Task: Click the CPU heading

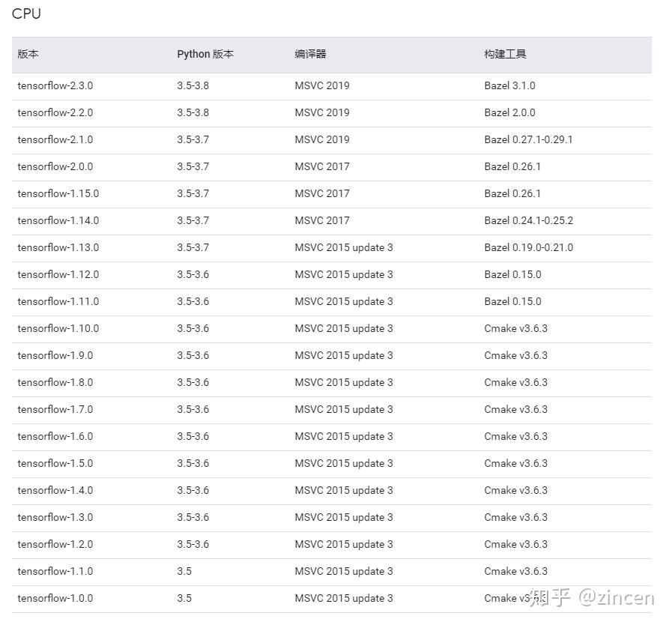Action: 26,13
